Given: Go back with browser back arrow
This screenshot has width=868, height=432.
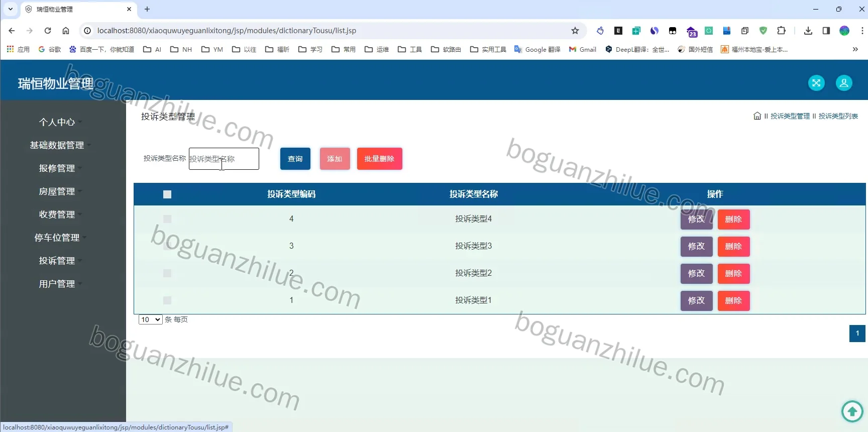Looking at the screenshot, I should [x=12, y=31].
